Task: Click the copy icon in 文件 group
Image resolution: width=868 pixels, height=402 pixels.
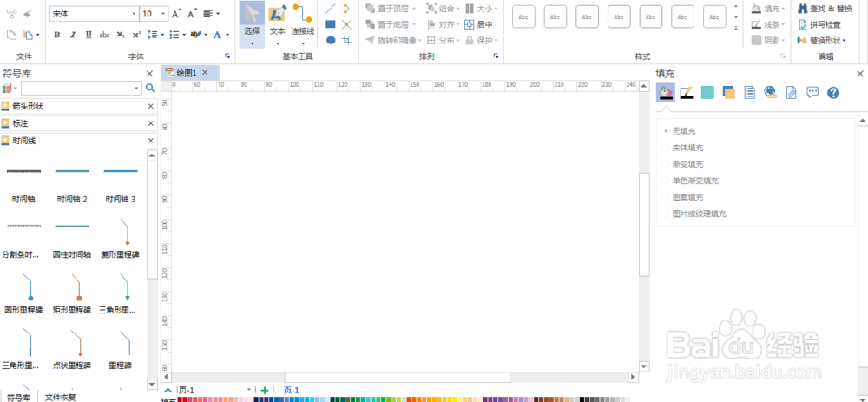Action: pyautogui.click(x=11, y=35)
